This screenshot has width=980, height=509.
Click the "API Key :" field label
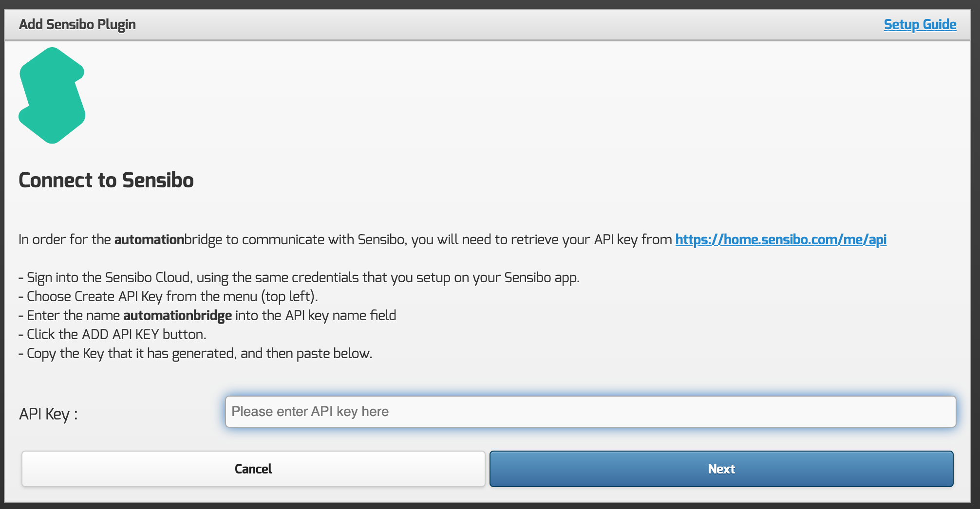(48, 414)
